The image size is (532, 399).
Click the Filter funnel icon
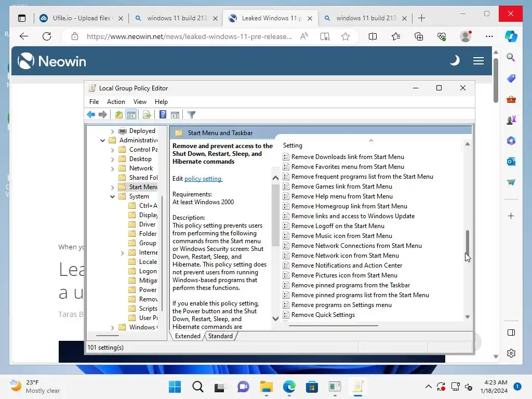coord(191,115)
